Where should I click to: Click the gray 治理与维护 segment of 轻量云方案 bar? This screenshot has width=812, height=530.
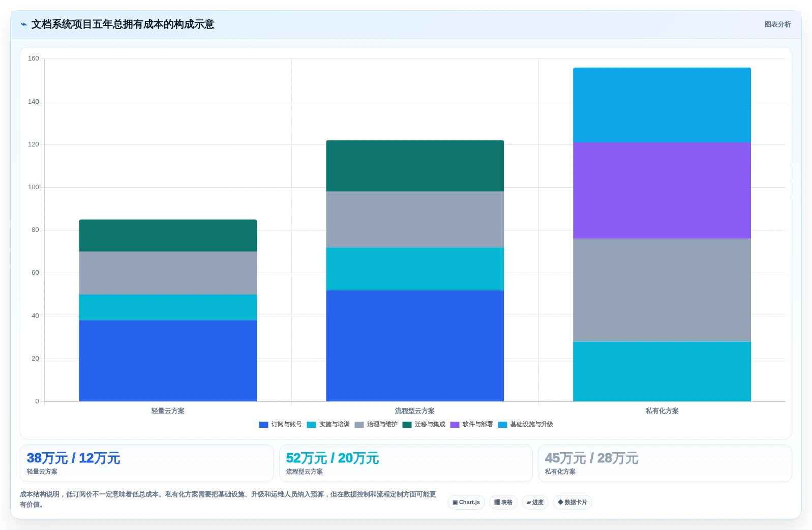point(168,273)
